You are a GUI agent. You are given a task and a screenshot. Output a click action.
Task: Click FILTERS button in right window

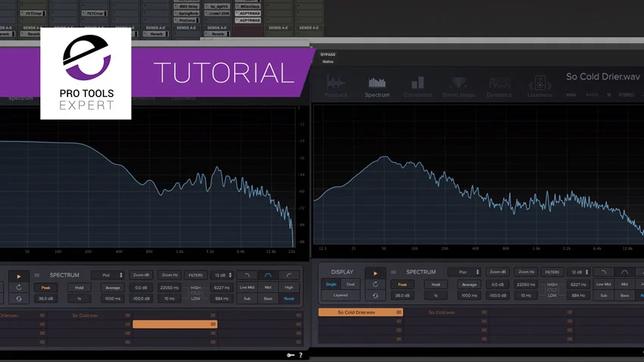(552, 272)
